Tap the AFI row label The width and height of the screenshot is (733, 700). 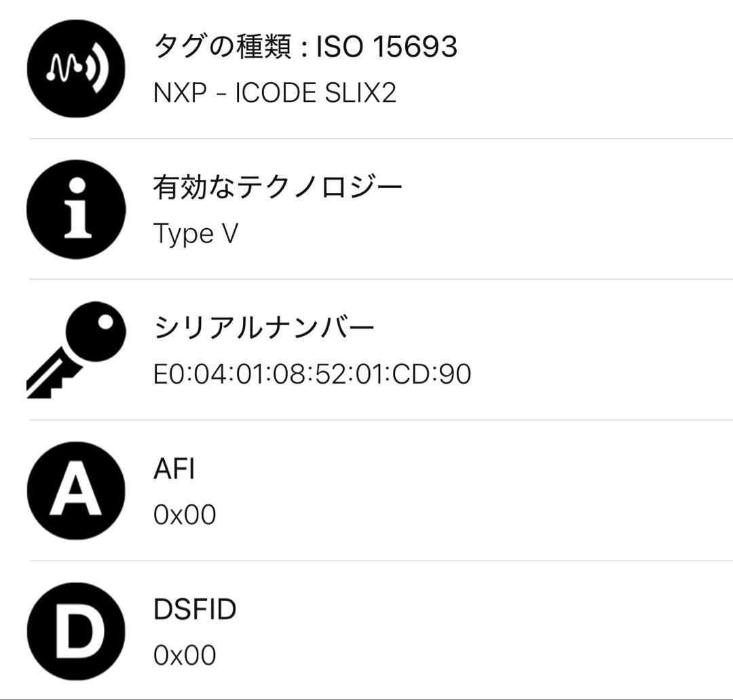[174, 468]
